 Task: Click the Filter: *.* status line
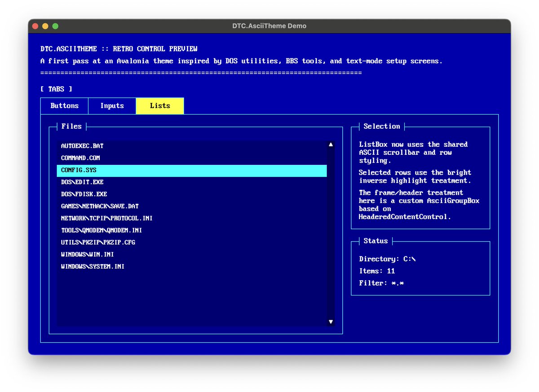click(x=381, y=283)
